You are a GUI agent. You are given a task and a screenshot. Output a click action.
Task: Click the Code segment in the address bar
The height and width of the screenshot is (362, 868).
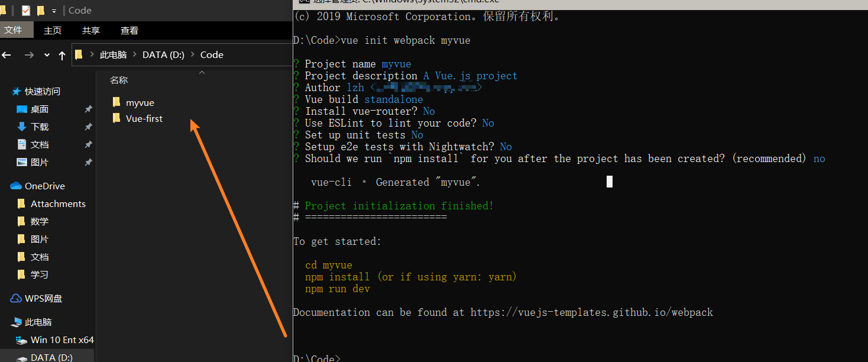pos(212,55)
